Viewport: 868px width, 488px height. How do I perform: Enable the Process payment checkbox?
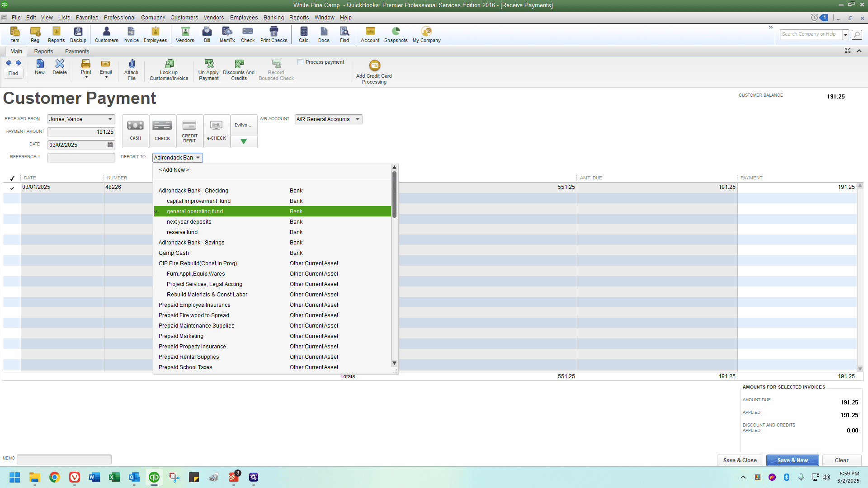click(300, 62)
